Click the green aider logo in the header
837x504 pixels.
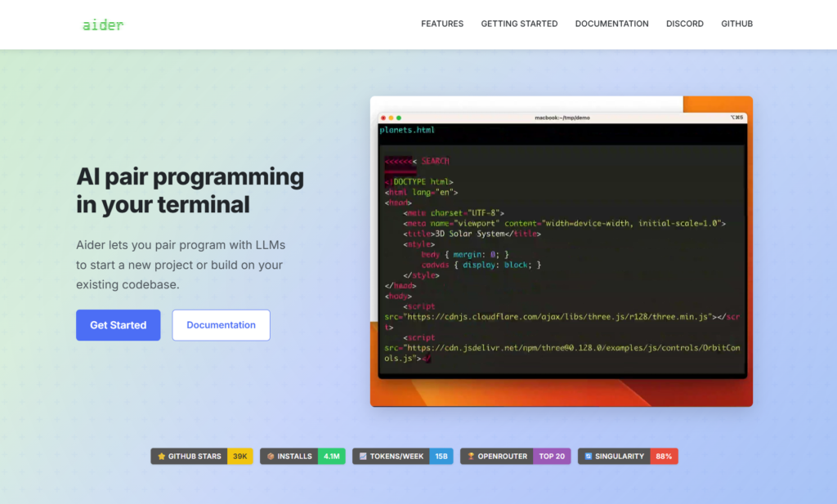coord(102,25)
